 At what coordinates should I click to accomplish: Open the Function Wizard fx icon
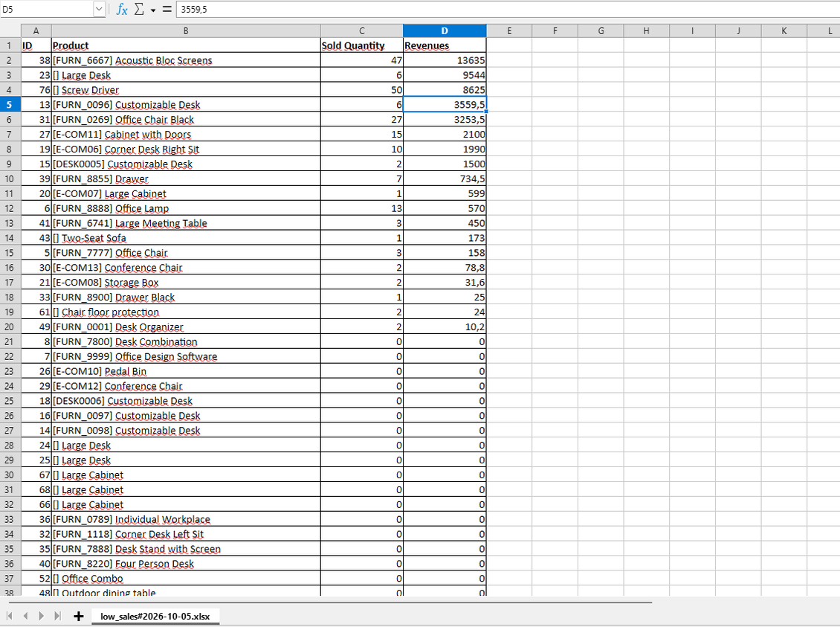[x=122, y=9]
